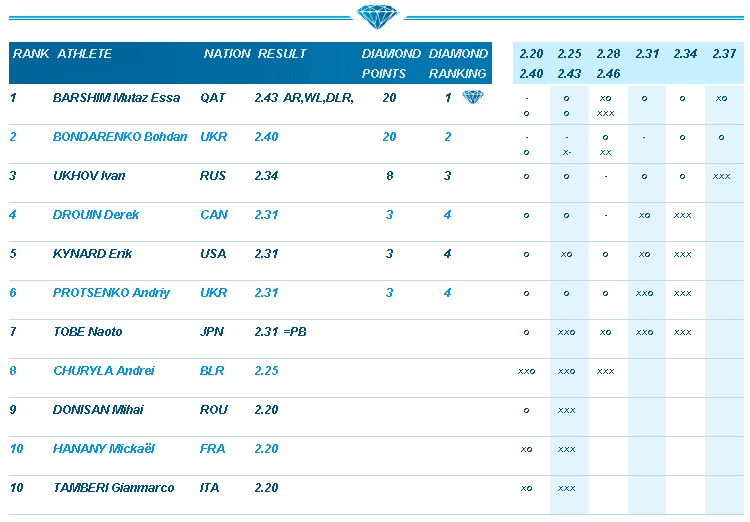Image resolution: width=750 pixels, height=522 pixels.
Task: Click on DONISAN Mihai's name
Action: coord(98,410)
